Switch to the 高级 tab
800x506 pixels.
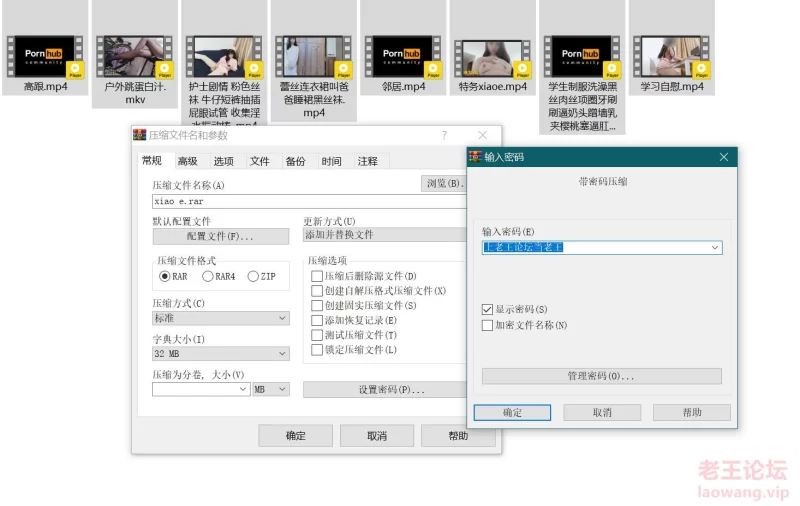point(188,161)
